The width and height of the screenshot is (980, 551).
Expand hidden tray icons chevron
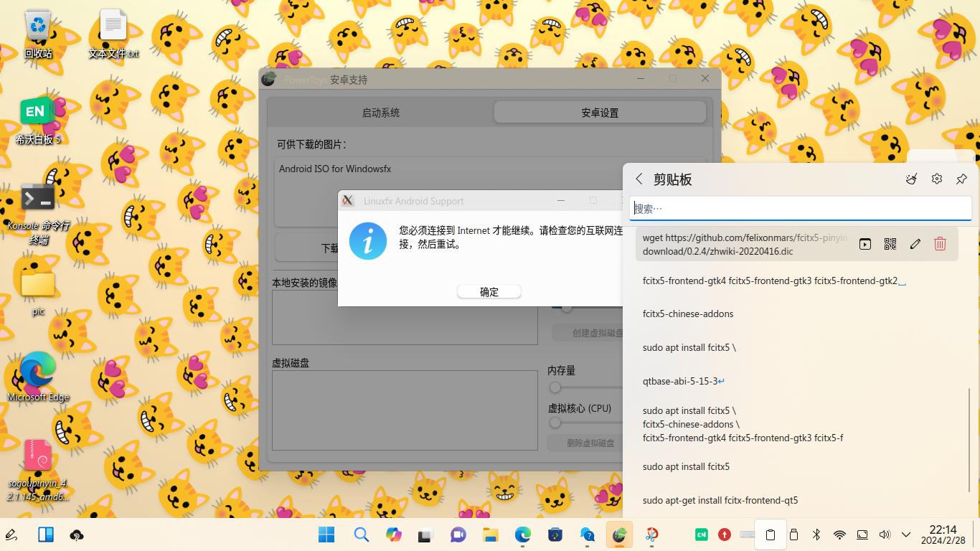click(x=906, y=534)
